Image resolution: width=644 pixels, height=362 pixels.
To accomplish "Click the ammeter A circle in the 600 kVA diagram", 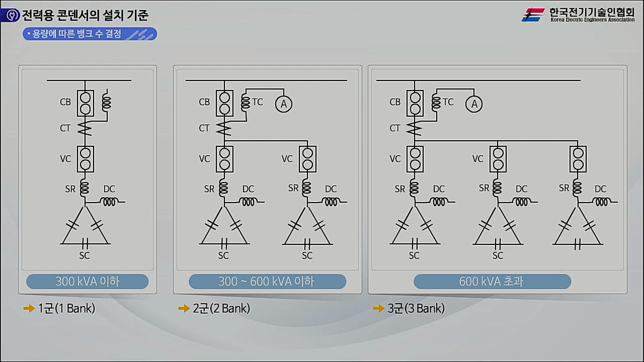I will click(473, 104).
